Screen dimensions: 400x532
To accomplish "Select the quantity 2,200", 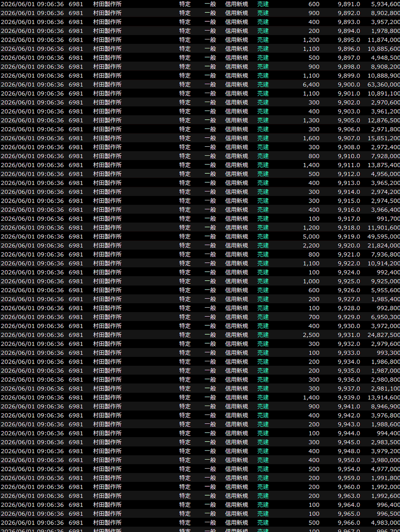I will pos(311,245).
